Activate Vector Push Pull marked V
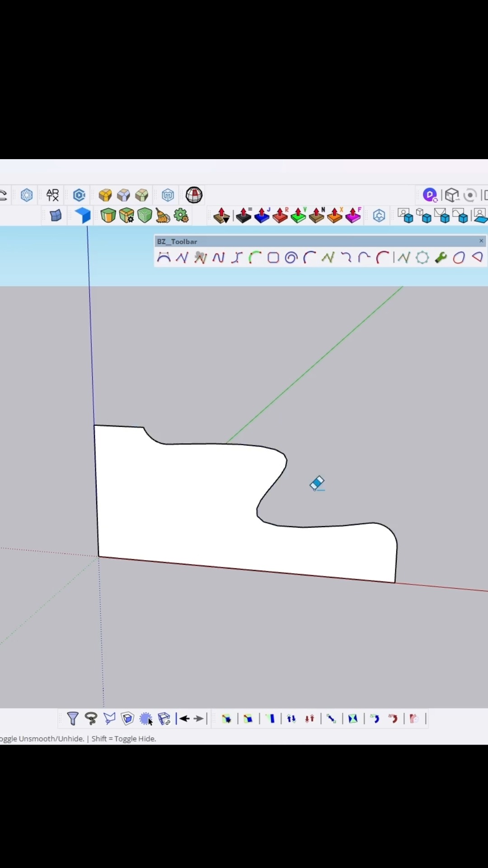488x868 pixels. click(298, 216)
